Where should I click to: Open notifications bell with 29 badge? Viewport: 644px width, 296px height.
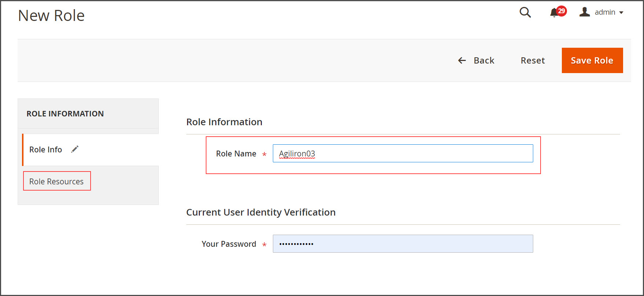pyautogui.click(x=558, y=12)
